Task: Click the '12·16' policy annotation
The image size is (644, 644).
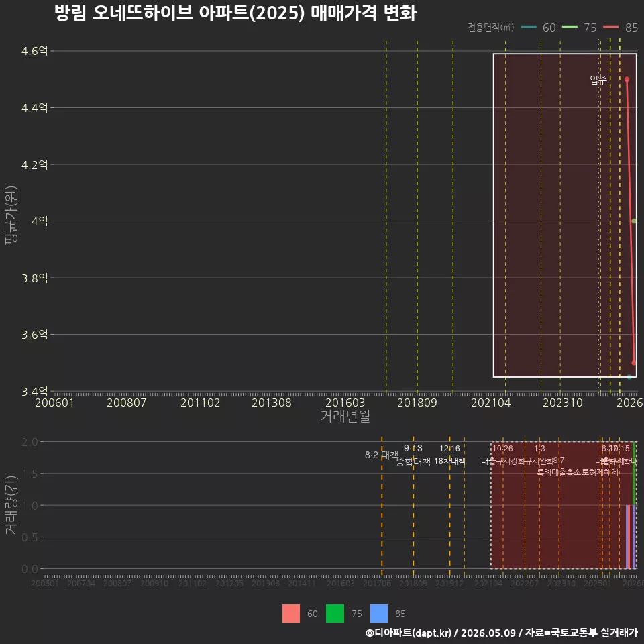Action: pyautogui.click(x=449, y=449)
